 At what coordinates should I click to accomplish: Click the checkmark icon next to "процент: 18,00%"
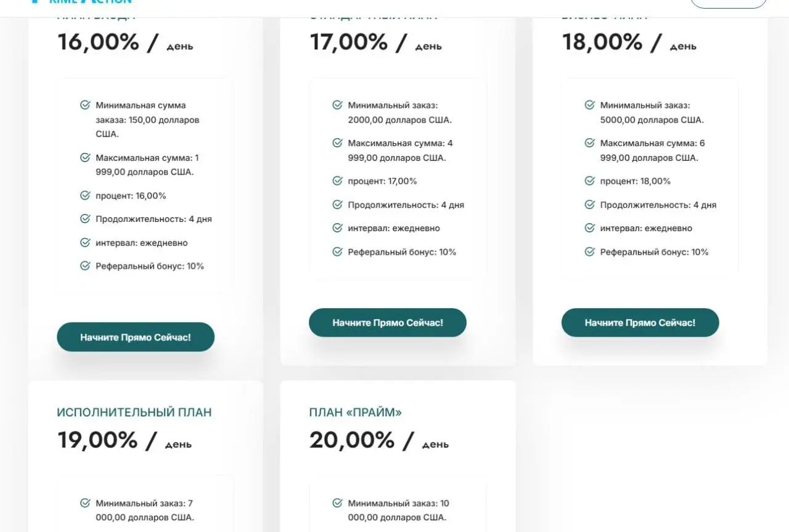[590, 181]
